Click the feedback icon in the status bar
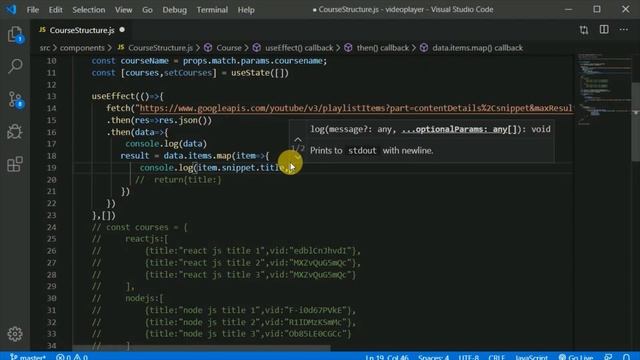 608,357
